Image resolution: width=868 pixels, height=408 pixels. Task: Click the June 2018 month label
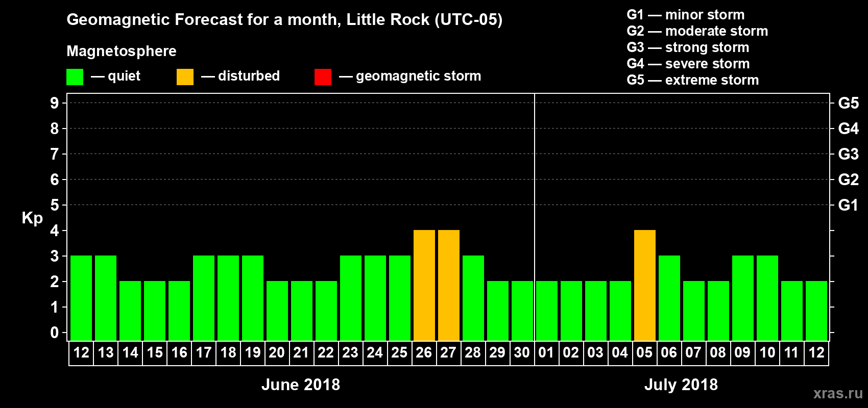(301, 385)
